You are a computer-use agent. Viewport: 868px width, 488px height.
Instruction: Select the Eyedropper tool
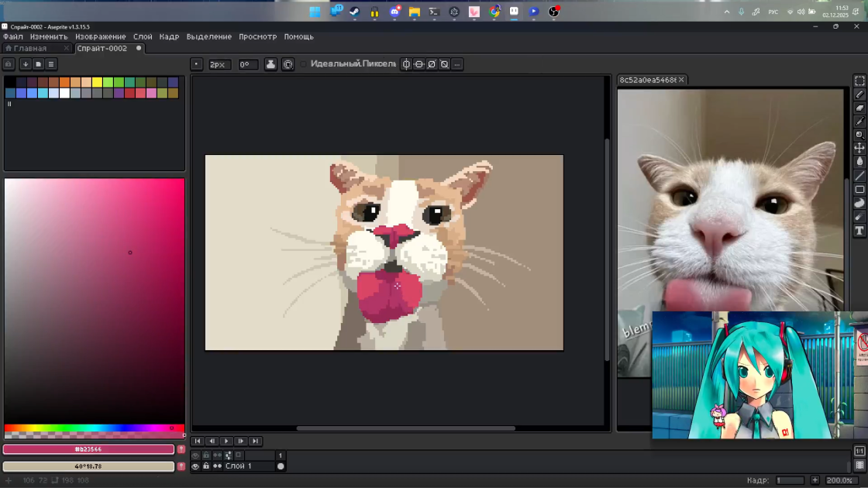859,121
